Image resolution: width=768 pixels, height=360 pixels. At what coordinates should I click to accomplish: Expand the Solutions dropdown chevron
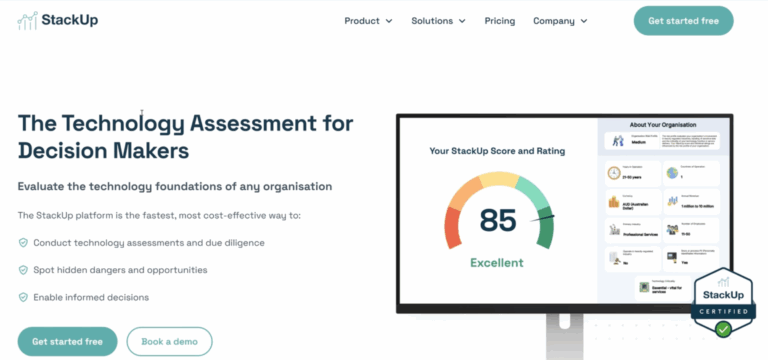[462, 21]
